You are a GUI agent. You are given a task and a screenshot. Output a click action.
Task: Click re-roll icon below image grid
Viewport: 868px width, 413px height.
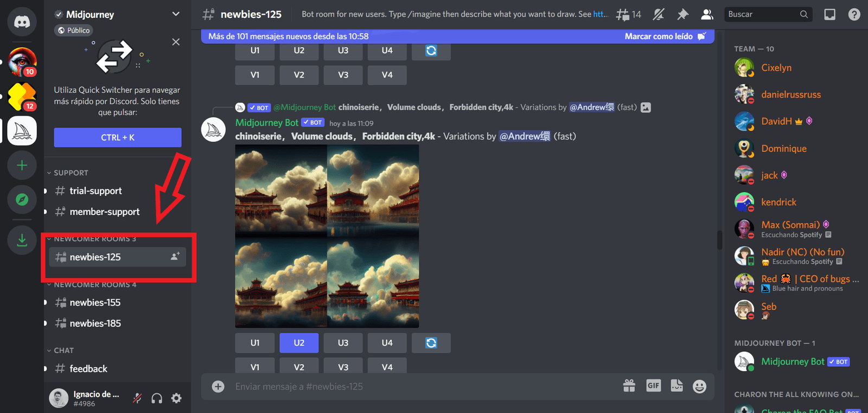coord(431,343)
